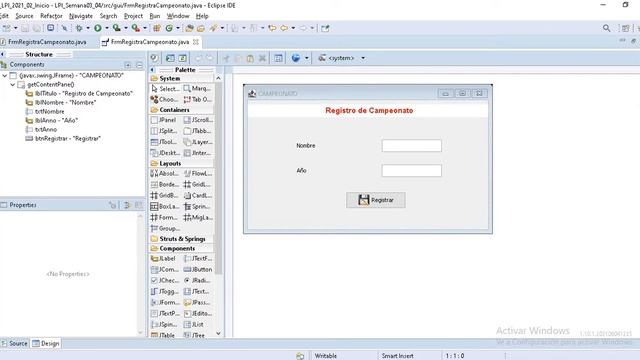
Task: Pick the JScrollPane container in palette
Action: pos(198,120)
